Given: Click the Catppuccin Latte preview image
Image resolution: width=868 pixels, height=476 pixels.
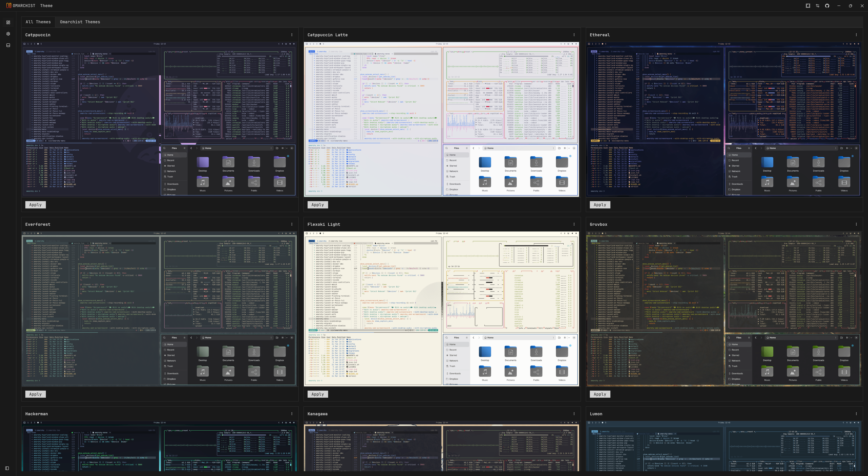Looking at the screenshot, I should point(441,119).
